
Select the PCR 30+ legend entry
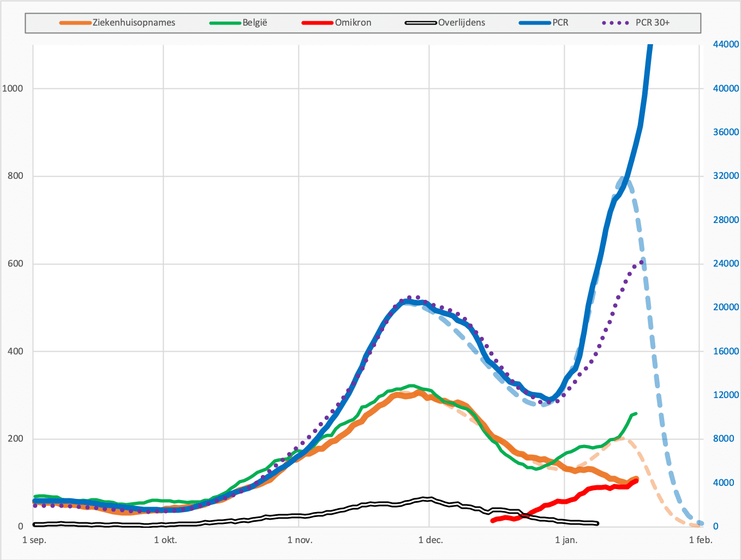point(636,23)
